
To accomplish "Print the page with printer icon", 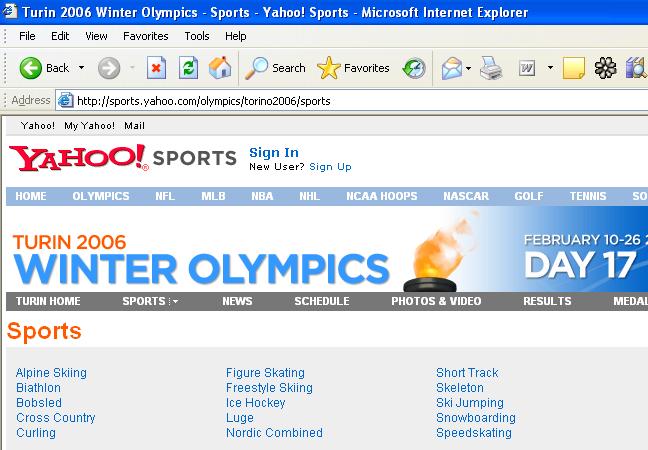I will coord(491,68).
